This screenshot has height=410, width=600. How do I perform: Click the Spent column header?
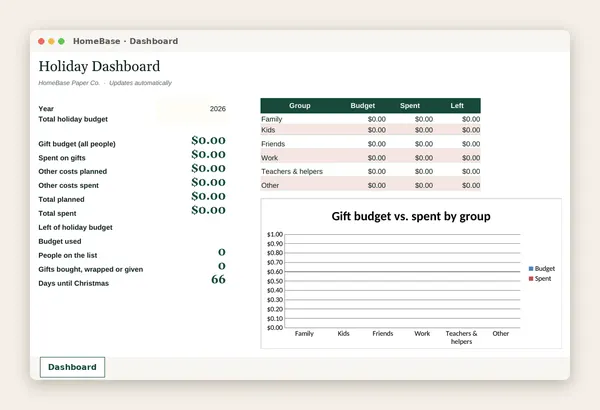[410, 106]
